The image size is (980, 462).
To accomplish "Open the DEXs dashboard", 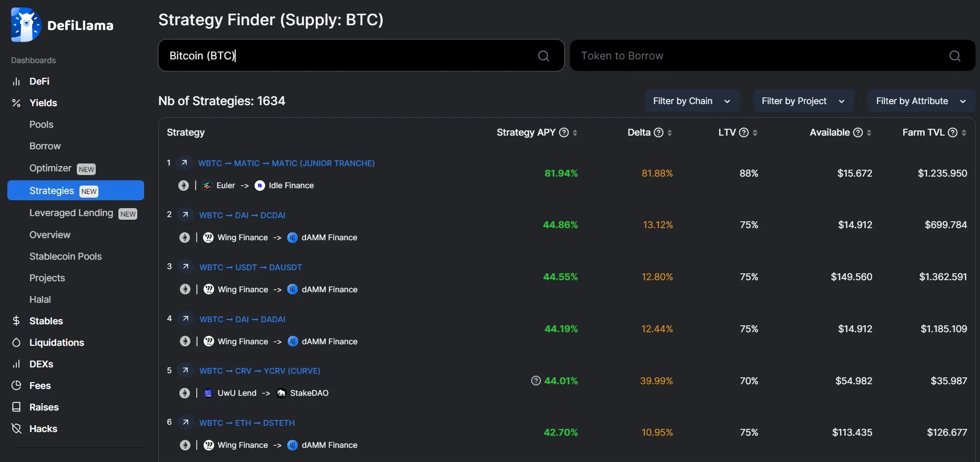I will coord(41,364).
